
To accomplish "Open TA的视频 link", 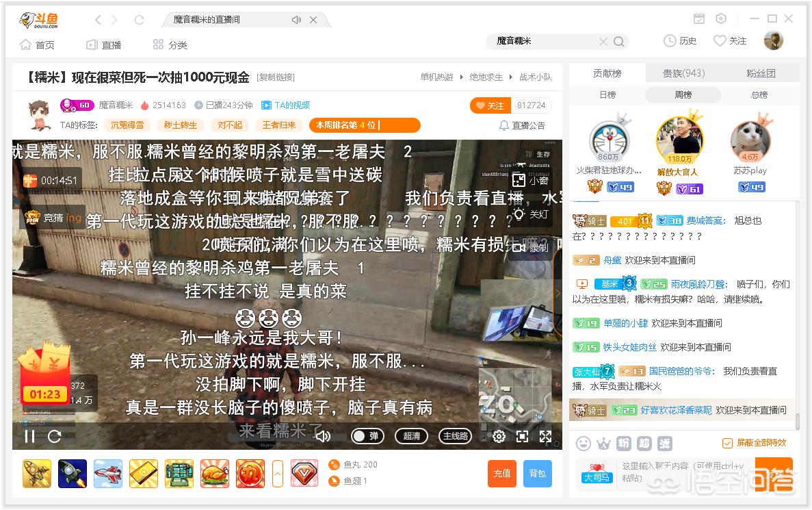I will pyautogui.click(x=285, y=105).
